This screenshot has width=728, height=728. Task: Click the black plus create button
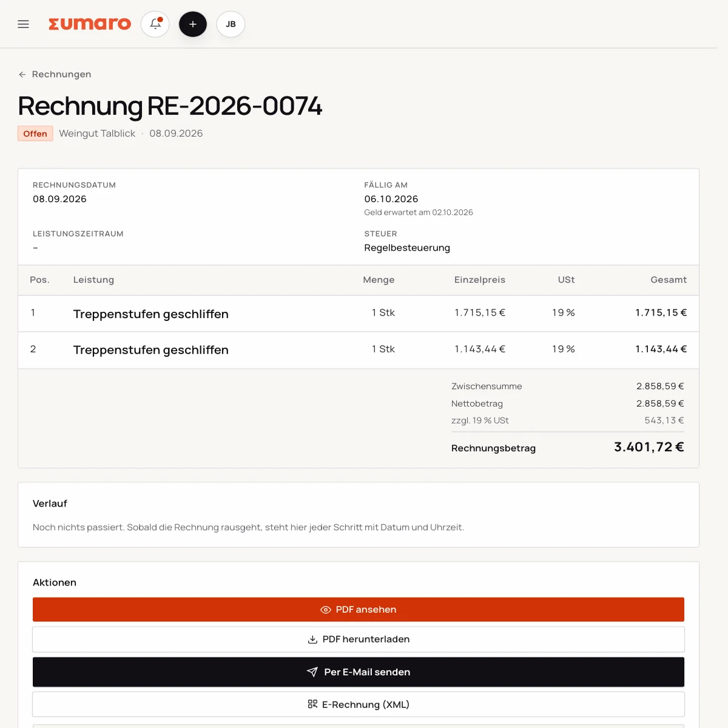[x=193, y=24]
